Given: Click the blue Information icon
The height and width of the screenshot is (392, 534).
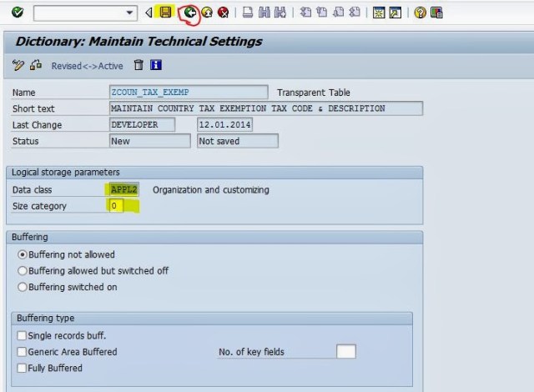Looking at the screenshot, I should coord(156,65).
